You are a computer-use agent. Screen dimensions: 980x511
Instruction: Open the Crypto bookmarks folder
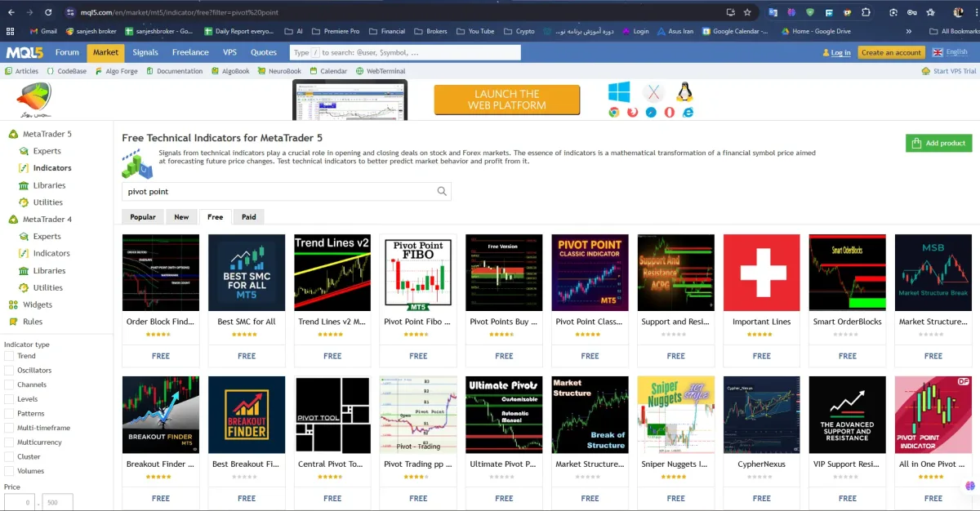519,31
